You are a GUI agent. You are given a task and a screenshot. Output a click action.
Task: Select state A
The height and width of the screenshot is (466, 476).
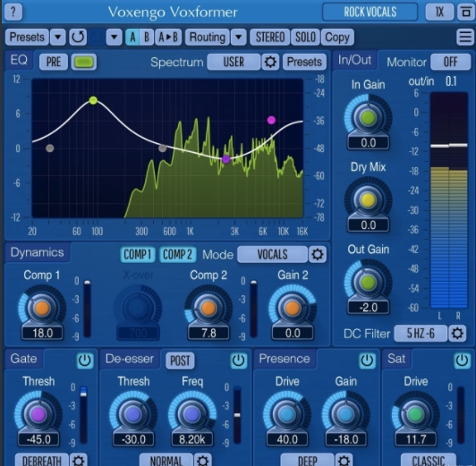tap(132, 37)
